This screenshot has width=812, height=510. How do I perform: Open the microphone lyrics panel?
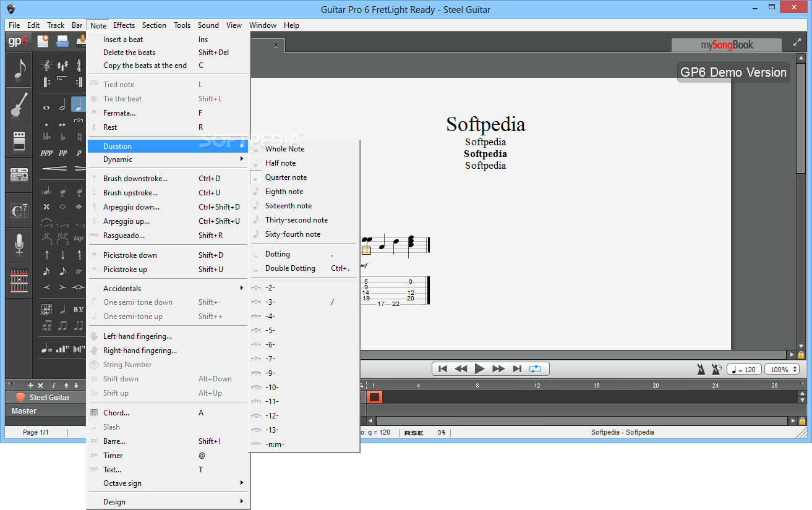point(19,245)
